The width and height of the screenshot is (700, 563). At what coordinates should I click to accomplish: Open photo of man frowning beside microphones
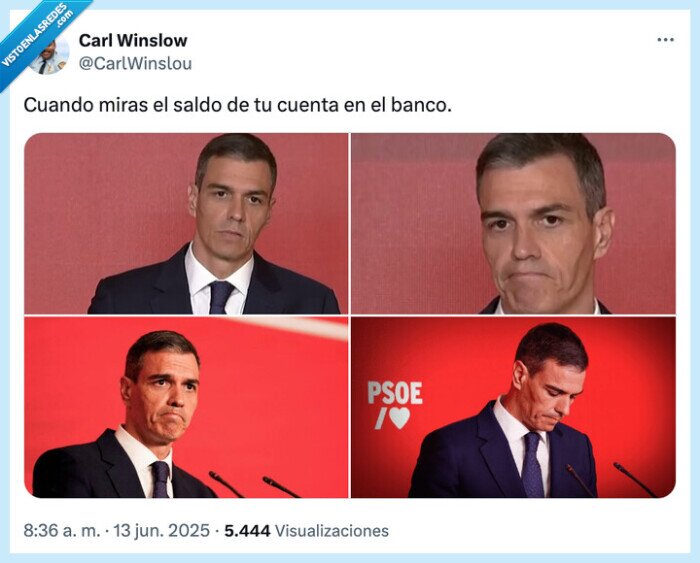(186, 407)
